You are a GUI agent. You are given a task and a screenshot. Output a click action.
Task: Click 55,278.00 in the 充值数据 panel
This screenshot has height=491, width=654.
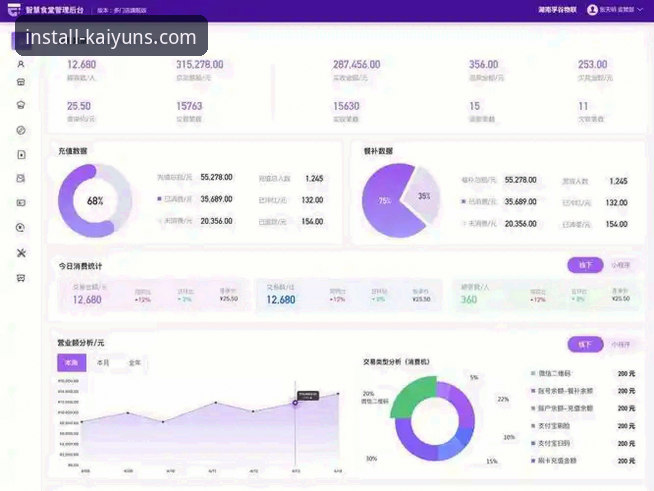216,177
